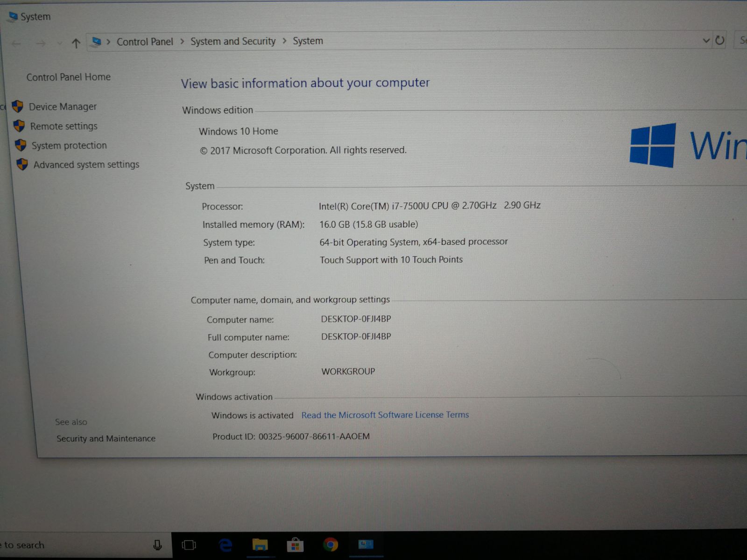Open System protection
This screenshot has height=560, width=747.
(x=69, y=146)
